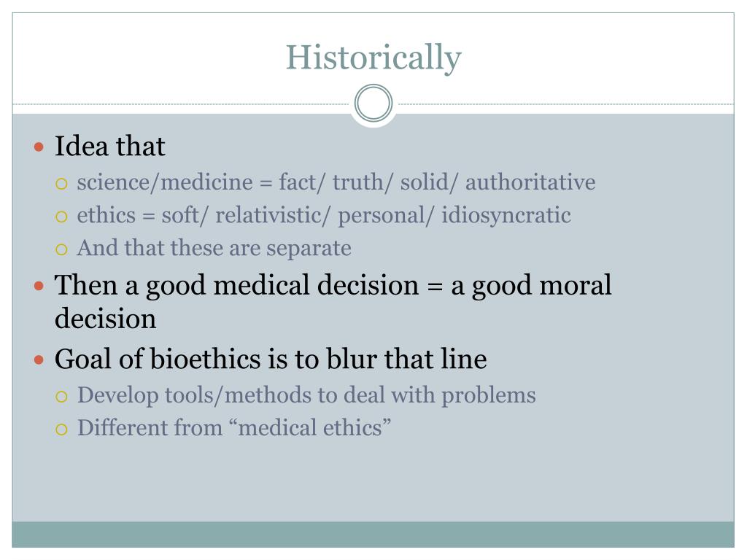The width and height of the screenshot is (747, 560).
Task: Select the 'Idea that' bullet text
Action: tap(109, 146)
